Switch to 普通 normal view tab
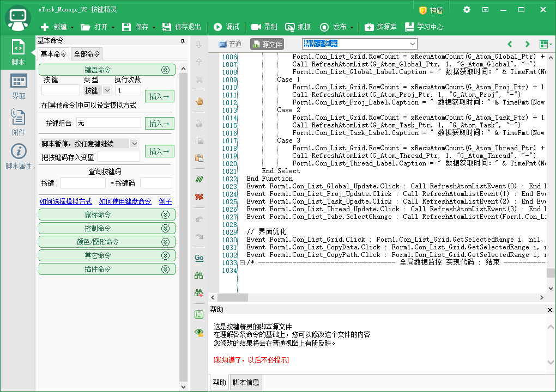The height and width of the screenshot is (392, 556). coord(230,44)
